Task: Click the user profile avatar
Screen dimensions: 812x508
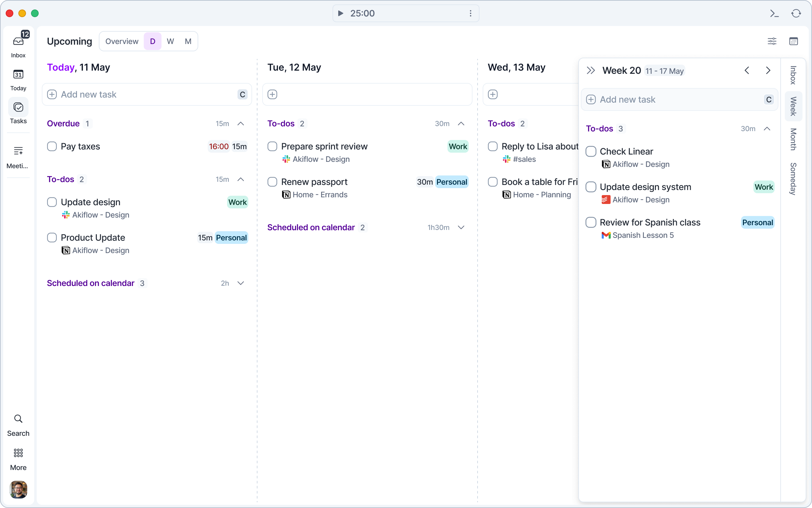Action: click(x=18, y=490)
